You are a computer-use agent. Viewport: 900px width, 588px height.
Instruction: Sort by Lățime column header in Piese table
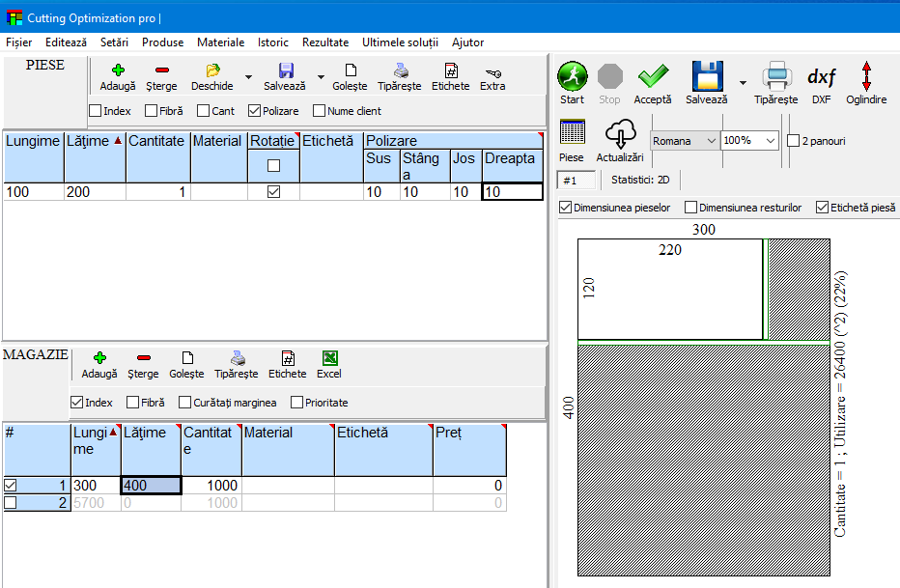point(94,141)
